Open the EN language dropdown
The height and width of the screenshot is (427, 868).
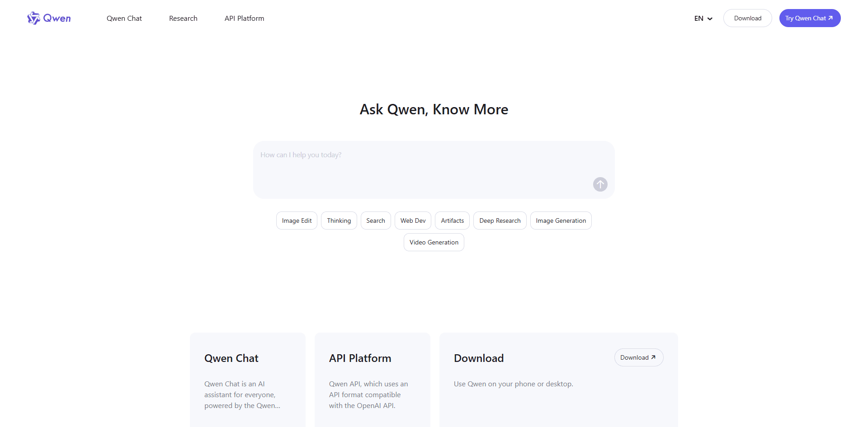[703, 19]
